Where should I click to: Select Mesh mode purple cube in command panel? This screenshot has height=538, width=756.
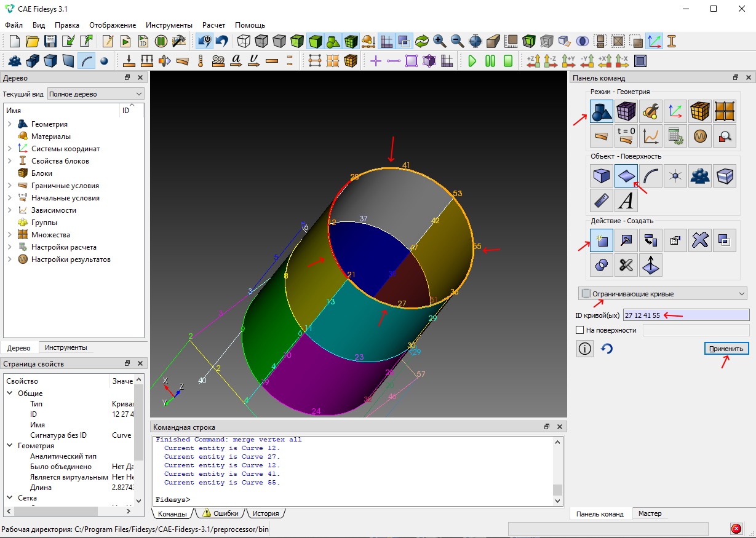[626, 111]
